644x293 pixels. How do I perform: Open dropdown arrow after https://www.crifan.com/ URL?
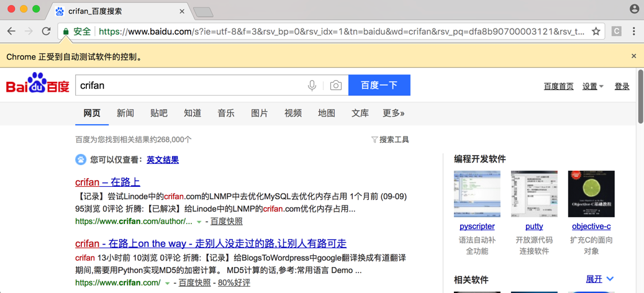pos(167,283)
